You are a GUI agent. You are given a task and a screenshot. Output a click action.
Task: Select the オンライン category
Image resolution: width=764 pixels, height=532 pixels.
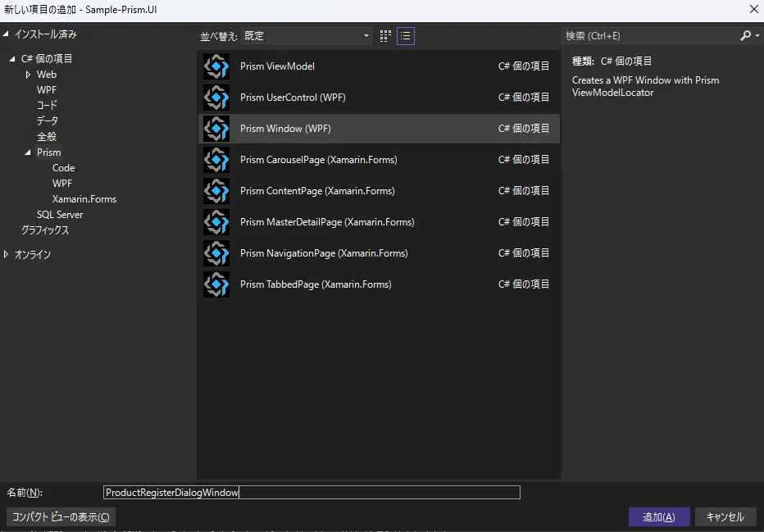[x=33, y=254]
